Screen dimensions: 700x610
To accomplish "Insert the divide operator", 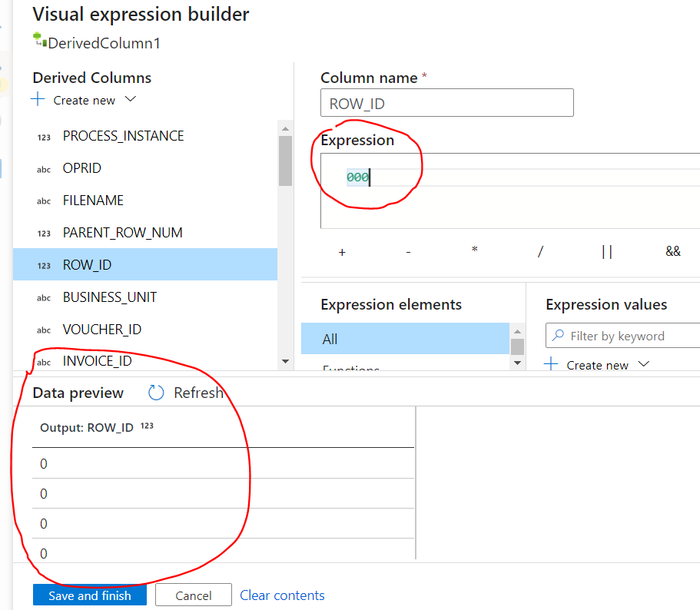I will point(541,252).
